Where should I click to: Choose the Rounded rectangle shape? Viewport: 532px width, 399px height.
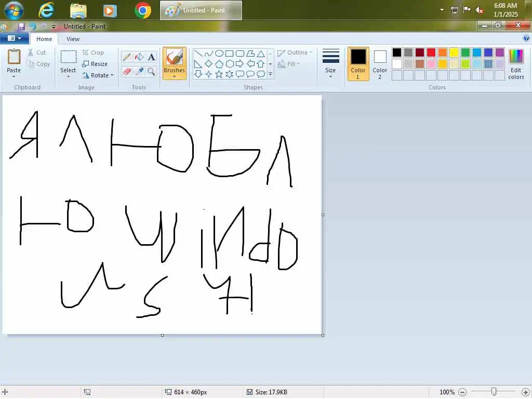tap(240, 54)
